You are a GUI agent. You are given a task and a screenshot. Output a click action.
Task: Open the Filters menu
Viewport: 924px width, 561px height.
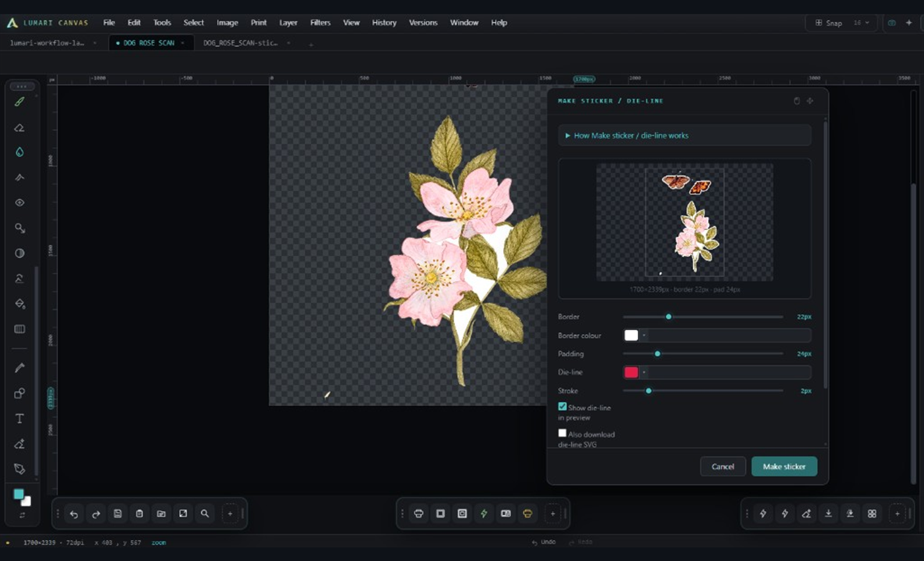click(x=320, y=23)
